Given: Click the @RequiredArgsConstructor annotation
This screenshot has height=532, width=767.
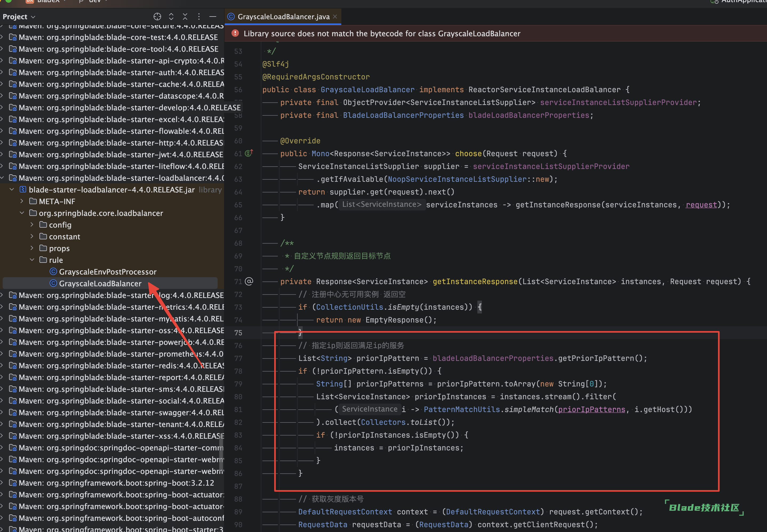Looking at the screenshot, I should click(x=316, y=77).
